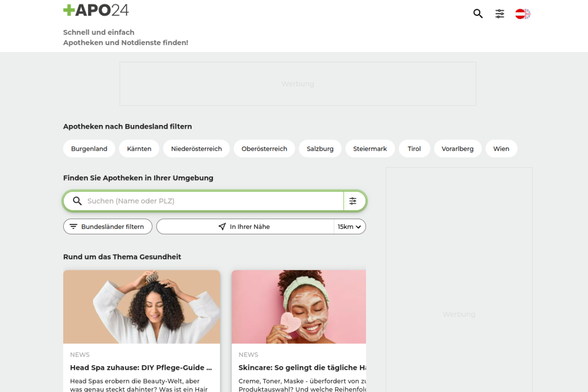588x392 pixels.
Task: Open filter settings icon in header
Action: (x=500, y=14)
